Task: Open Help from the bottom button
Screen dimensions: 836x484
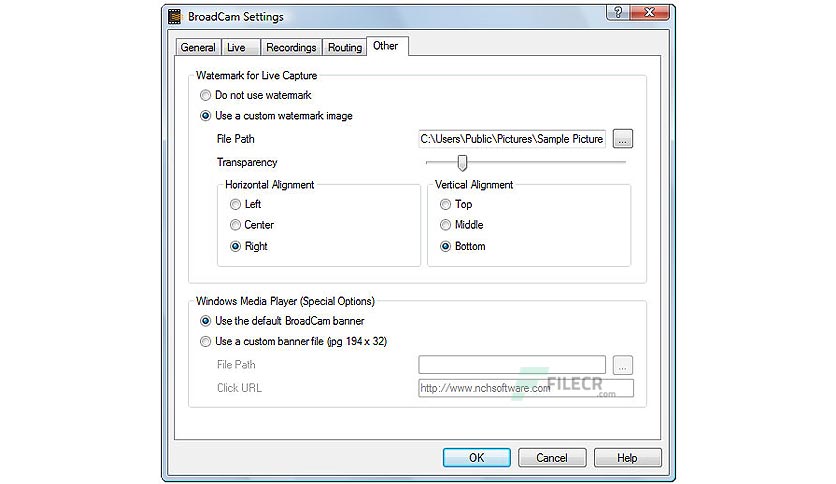Action: [628, 458]
